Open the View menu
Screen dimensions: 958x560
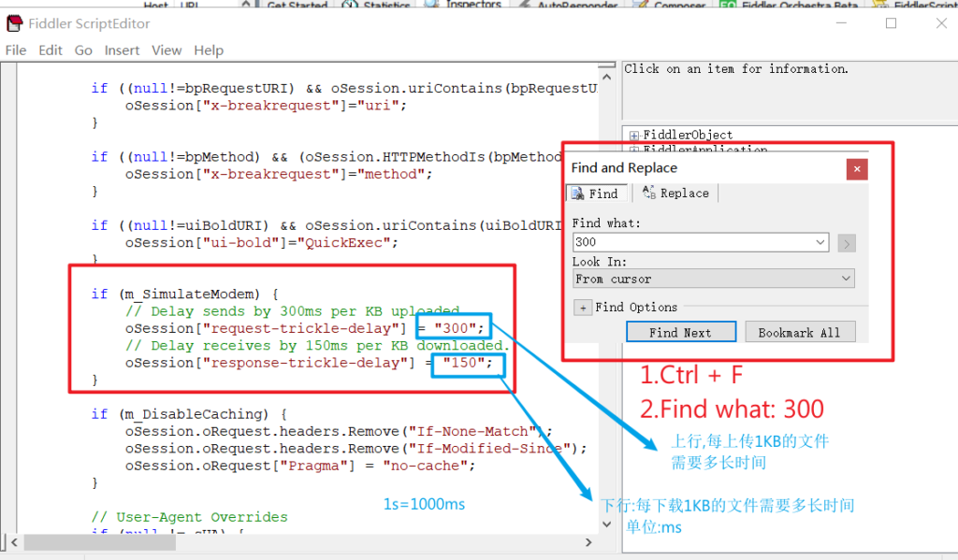tap(167, 50)
